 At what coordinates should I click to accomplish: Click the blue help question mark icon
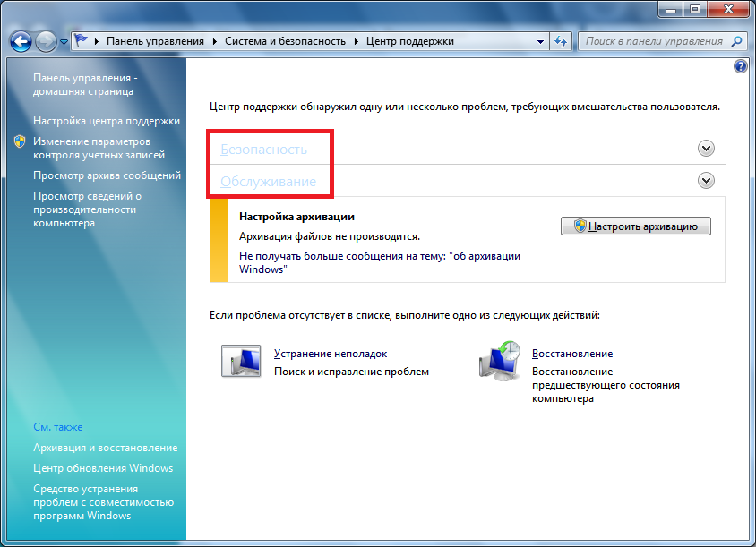(740, 66)
